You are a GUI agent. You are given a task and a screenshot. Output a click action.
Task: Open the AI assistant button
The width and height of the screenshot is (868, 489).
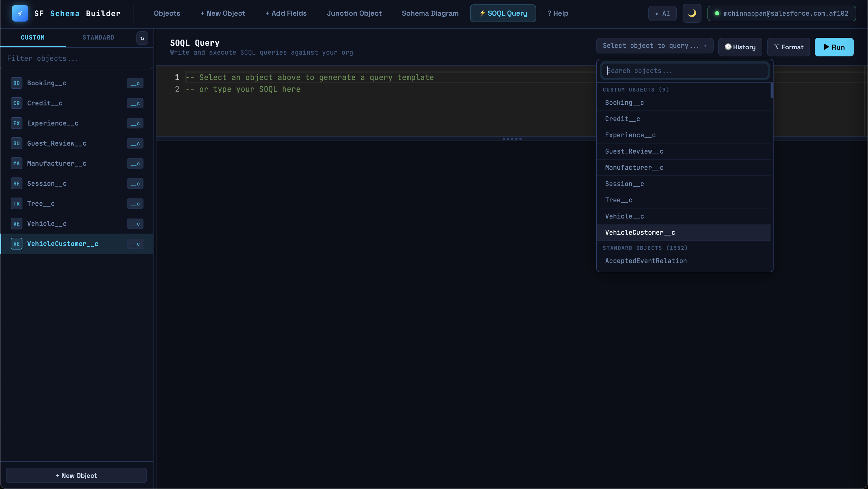coord(662,14)
